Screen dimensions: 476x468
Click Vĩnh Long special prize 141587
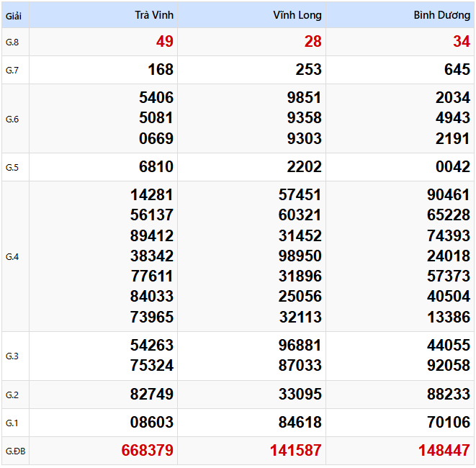296,451
